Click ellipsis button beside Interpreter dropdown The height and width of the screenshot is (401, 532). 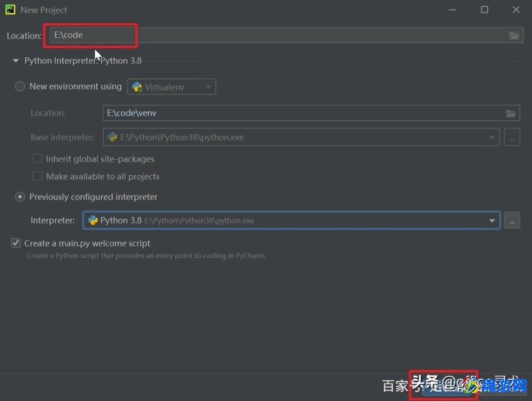pos(512,221)
